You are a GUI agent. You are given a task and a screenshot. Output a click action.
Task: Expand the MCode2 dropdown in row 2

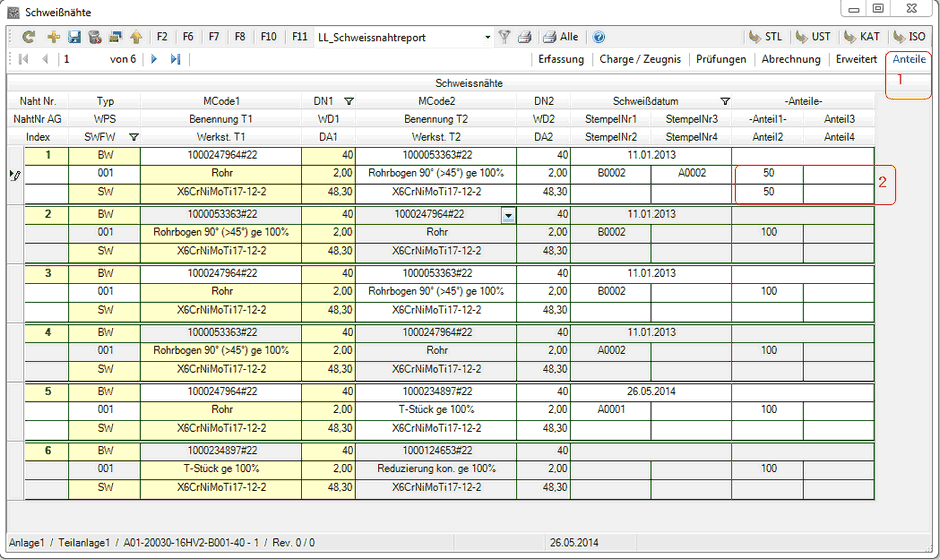tap(509, 214)
